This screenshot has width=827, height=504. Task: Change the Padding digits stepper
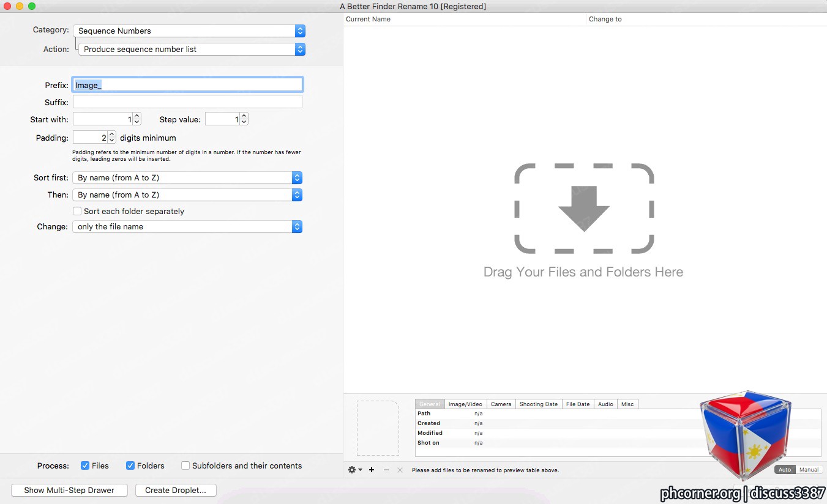[111, 138]
